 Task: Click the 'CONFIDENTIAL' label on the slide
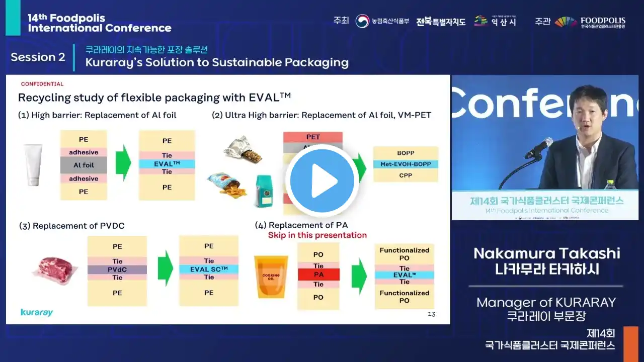pos(42,84)
